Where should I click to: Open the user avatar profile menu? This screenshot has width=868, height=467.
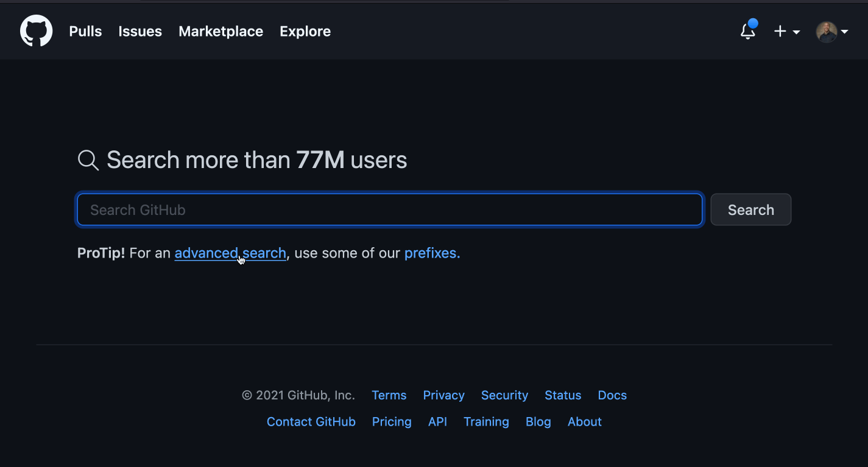(831, 32)
